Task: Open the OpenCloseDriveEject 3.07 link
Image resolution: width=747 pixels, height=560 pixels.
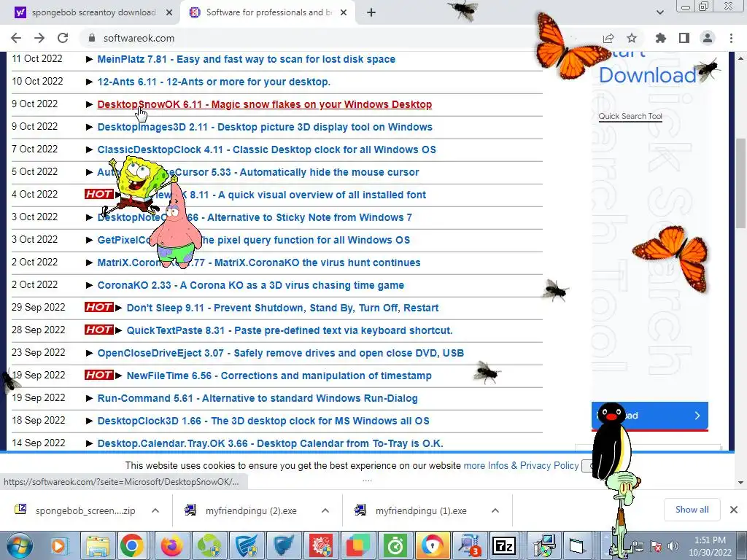Action: pyautogui.click(x=281, y=354)
